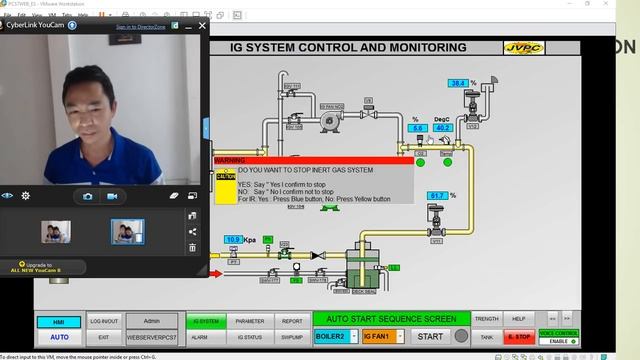This screenshot has height=360, width=640.
Task: Click VMware pause/suspend toolbar icon
Action: tap(101, 15)
